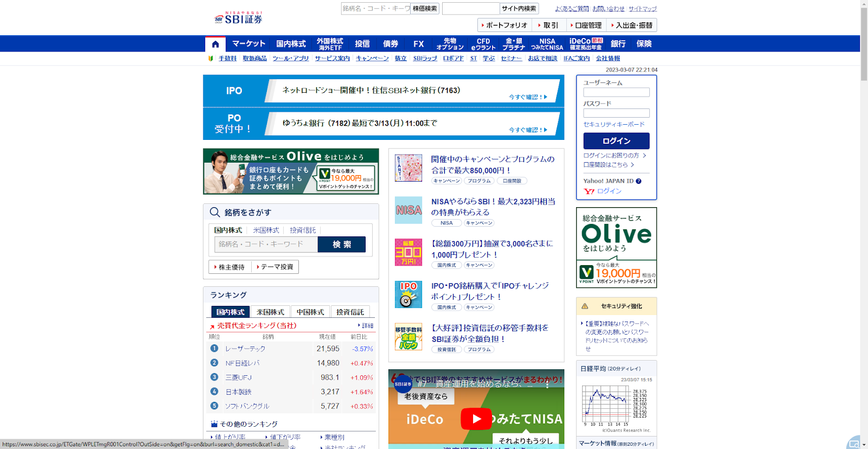Open the Olive banner with man
The height and width of the screenshot is (449, 868).
pos(291,171)
